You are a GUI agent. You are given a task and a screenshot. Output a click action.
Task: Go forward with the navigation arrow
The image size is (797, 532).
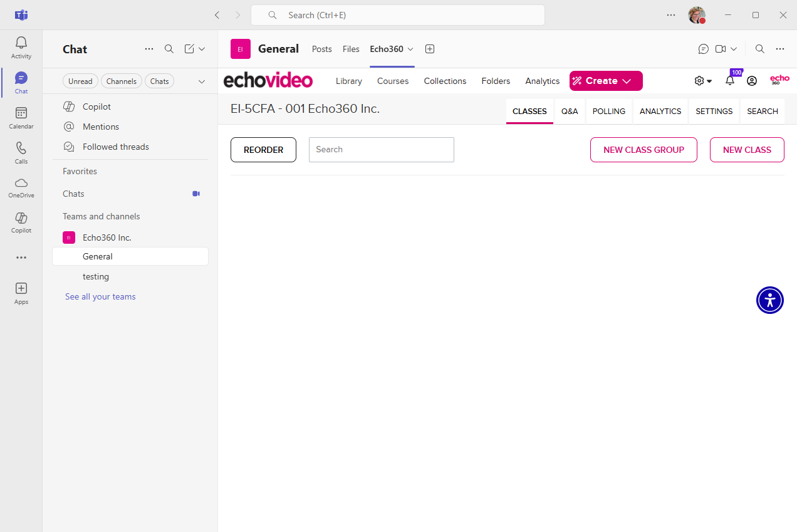237,15
